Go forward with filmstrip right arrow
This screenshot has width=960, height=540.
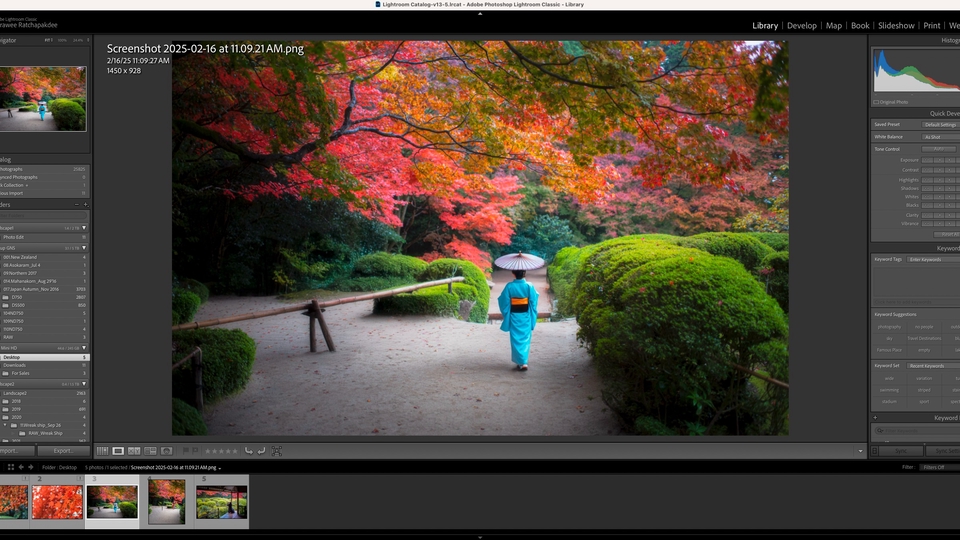(x=31, y=467)
